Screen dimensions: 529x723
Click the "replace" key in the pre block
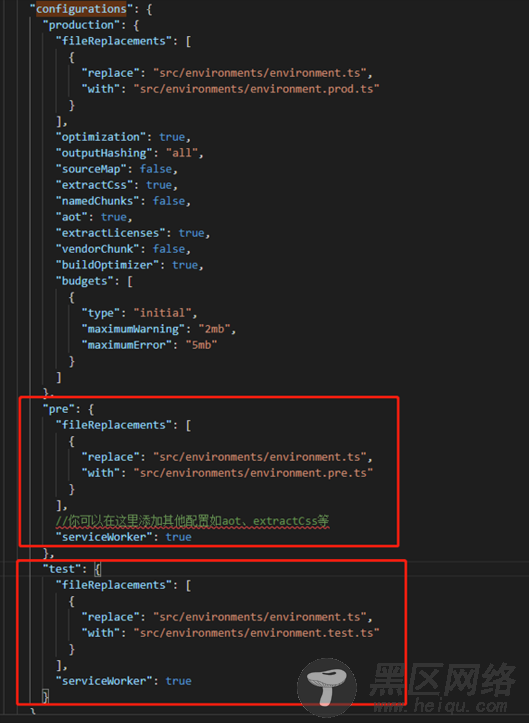(x=110, y=457)
